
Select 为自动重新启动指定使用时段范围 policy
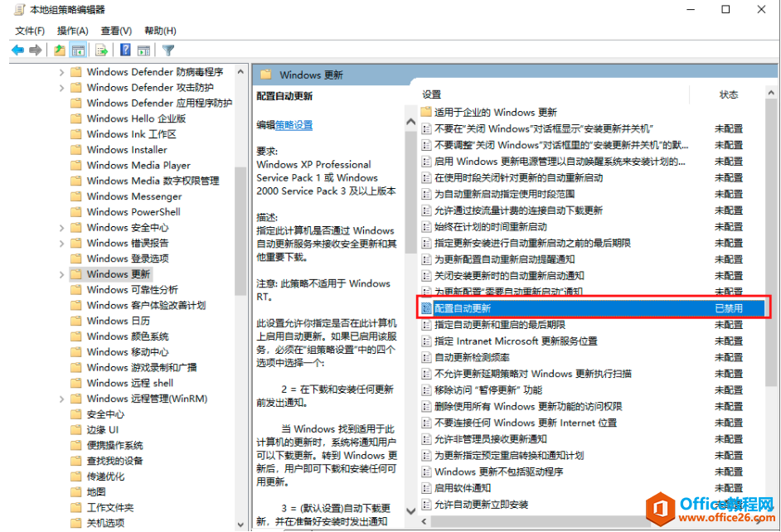[505, 194]
